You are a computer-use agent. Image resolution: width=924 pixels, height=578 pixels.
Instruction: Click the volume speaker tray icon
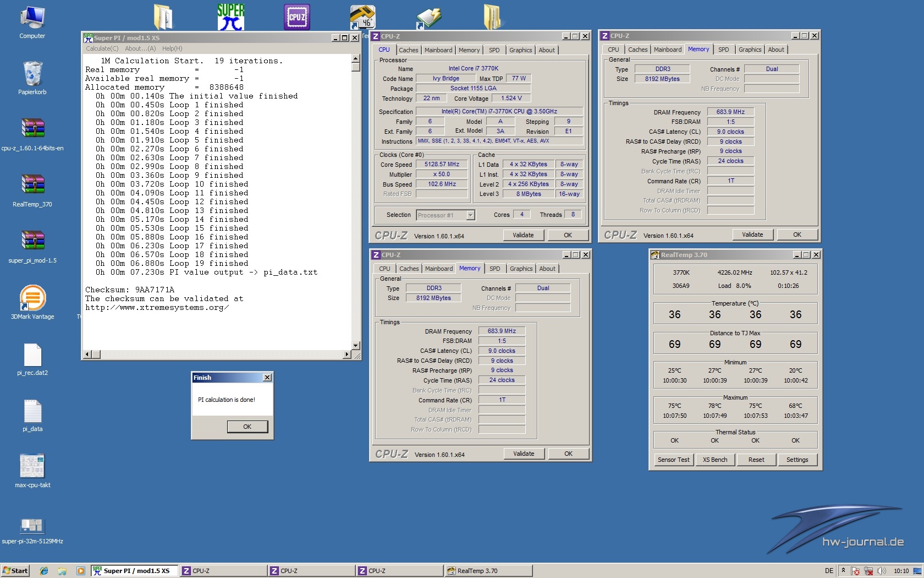coord(882,571)
